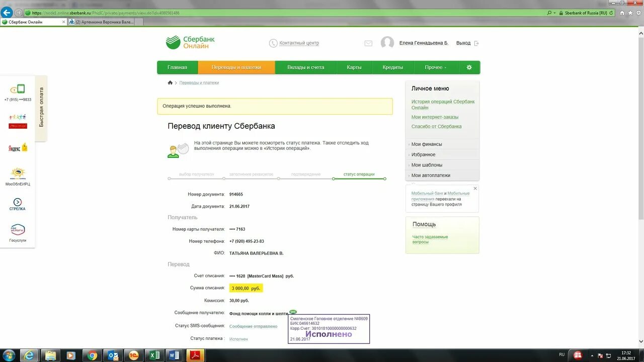Refresh the page with reload icon

point(611,13)
